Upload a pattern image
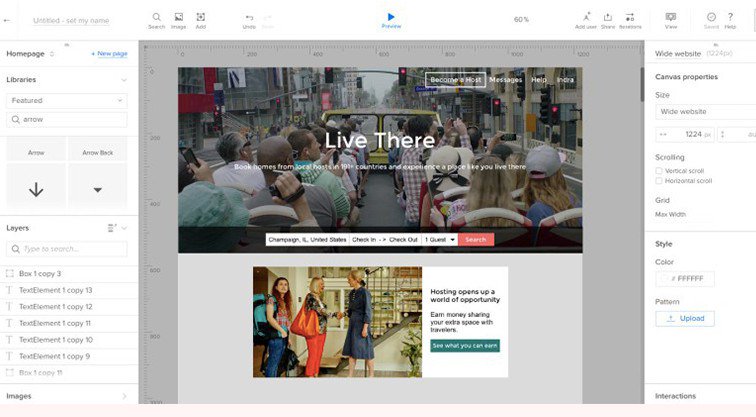This screenshot has width=756, height=417. [685, 319]
